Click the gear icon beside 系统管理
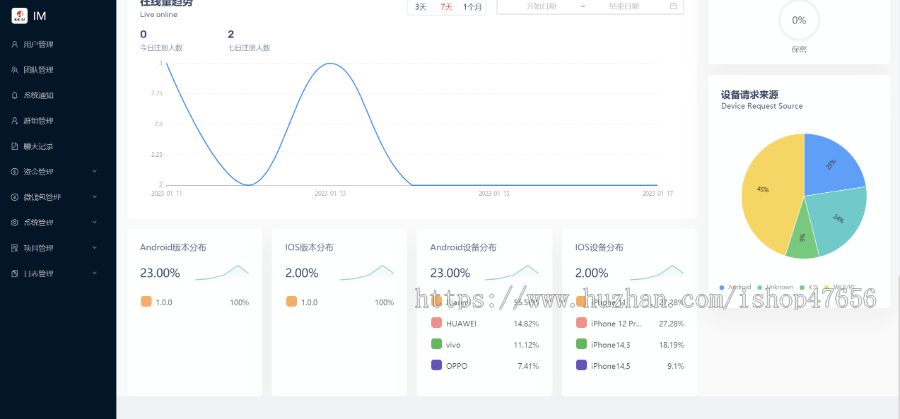This screenshot has width=900, height=419. tap(15, 223)
